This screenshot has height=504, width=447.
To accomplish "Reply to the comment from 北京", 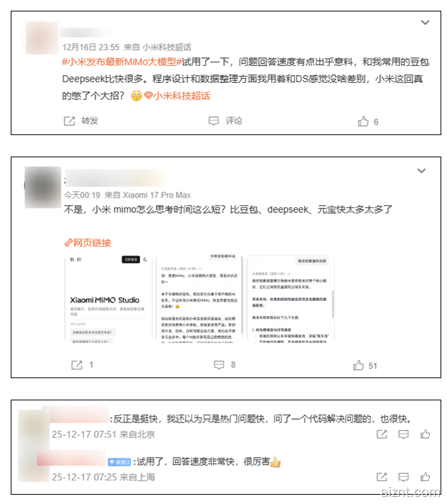I will [x=403, y=435].
